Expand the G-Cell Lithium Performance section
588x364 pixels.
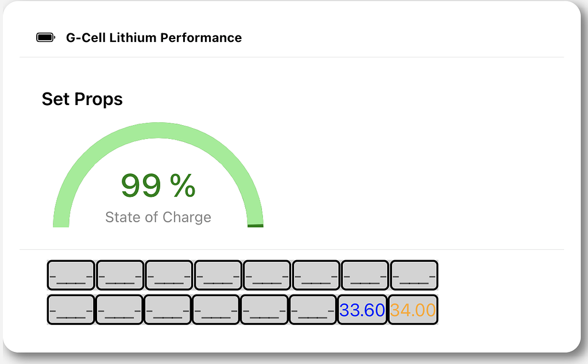(x=153, y=37)
